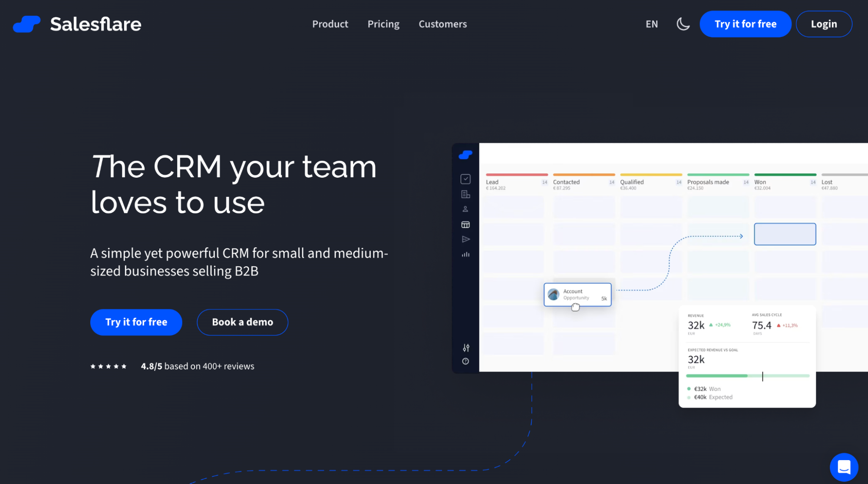This screenshot has width=868, height=484.
Task: Open Insights bar chart icon in sidebar
Action: click(x=465, y=254)
